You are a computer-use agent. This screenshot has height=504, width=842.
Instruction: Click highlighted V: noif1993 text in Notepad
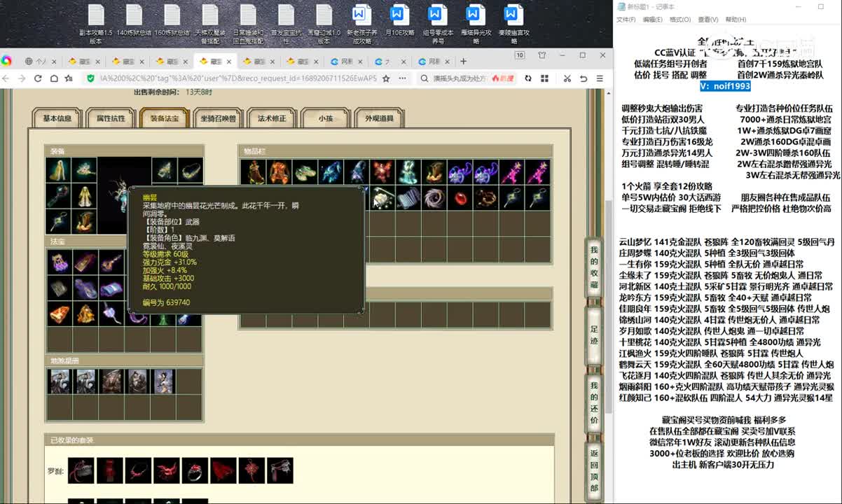click(725, 86)
